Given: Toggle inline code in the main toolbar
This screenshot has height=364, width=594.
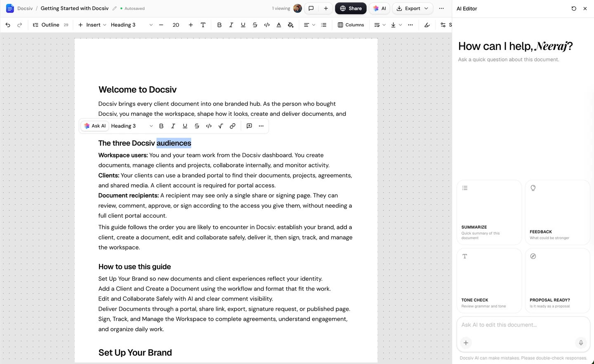Looking at the screenshot, I should pos(267,25).
